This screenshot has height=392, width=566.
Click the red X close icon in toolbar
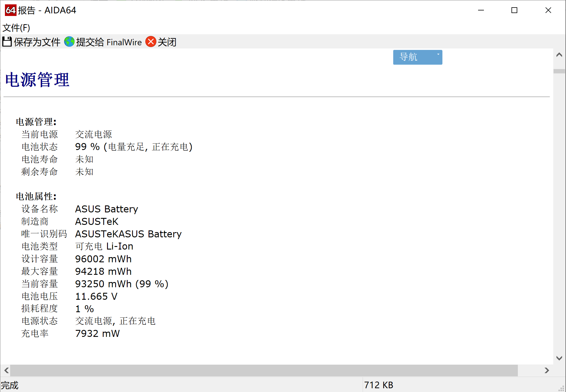click(151, 42)
